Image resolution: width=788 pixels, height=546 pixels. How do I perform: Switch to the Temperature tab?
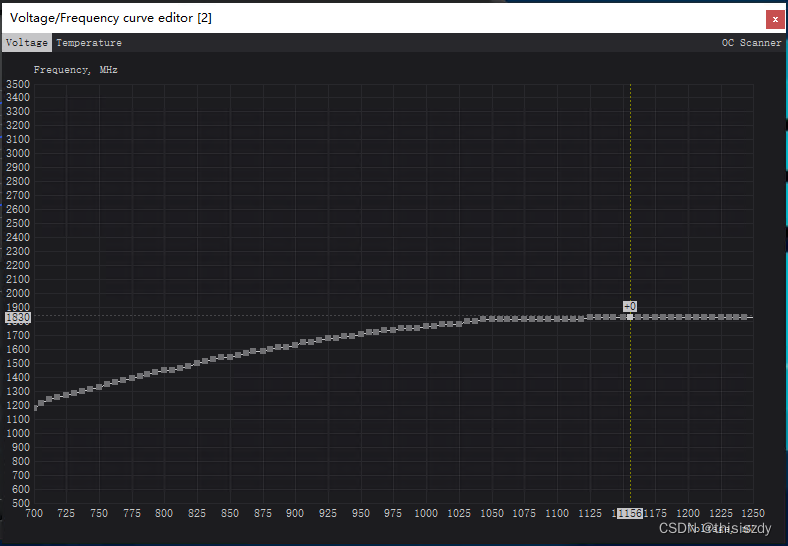(x=89, y=43)
